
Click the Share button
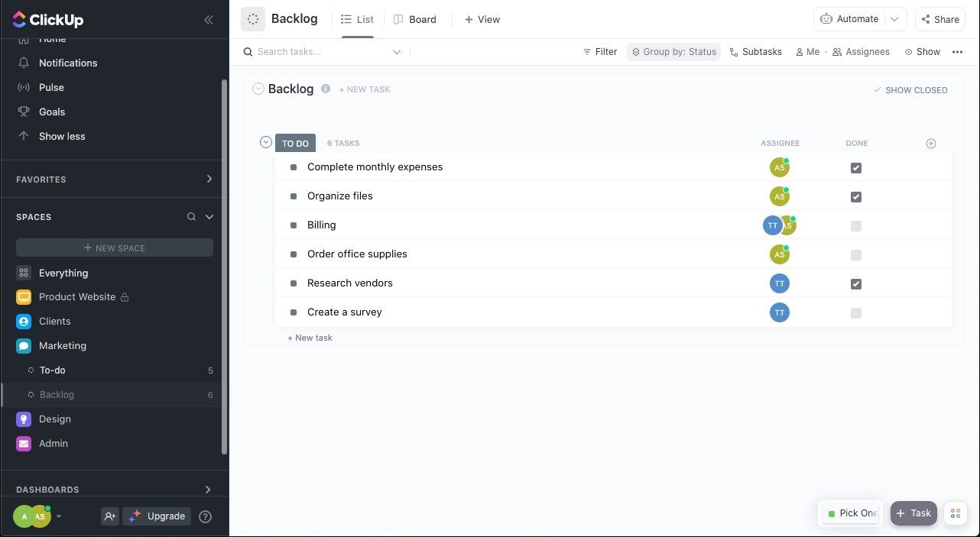click(x=940, y=19)
